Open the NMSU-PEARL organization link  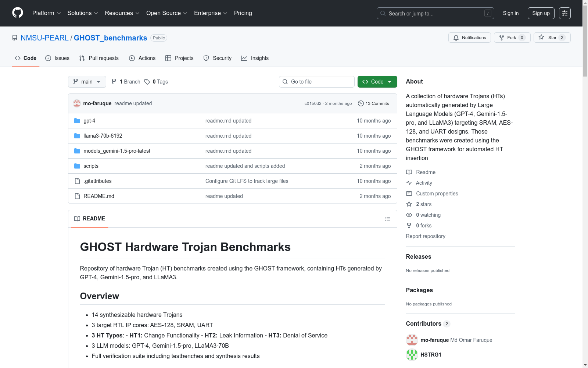pyautogui.click(x=44, y=38)
